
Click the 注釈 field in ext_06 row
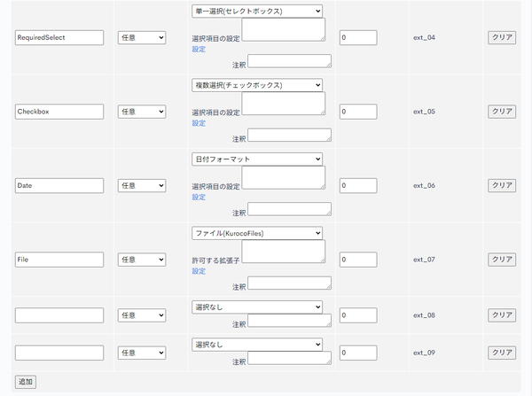click(289, 209)
